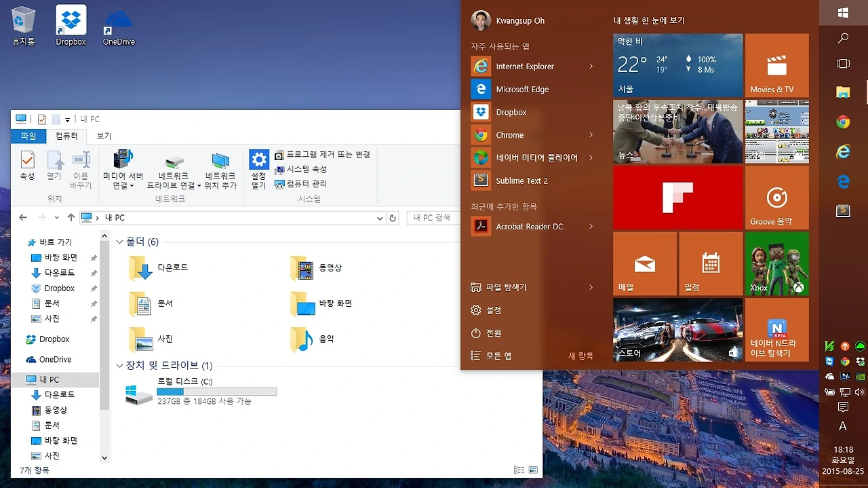868x488 pixels.
Task: Open the Xbox tile
Action: [x=776, y=263]
